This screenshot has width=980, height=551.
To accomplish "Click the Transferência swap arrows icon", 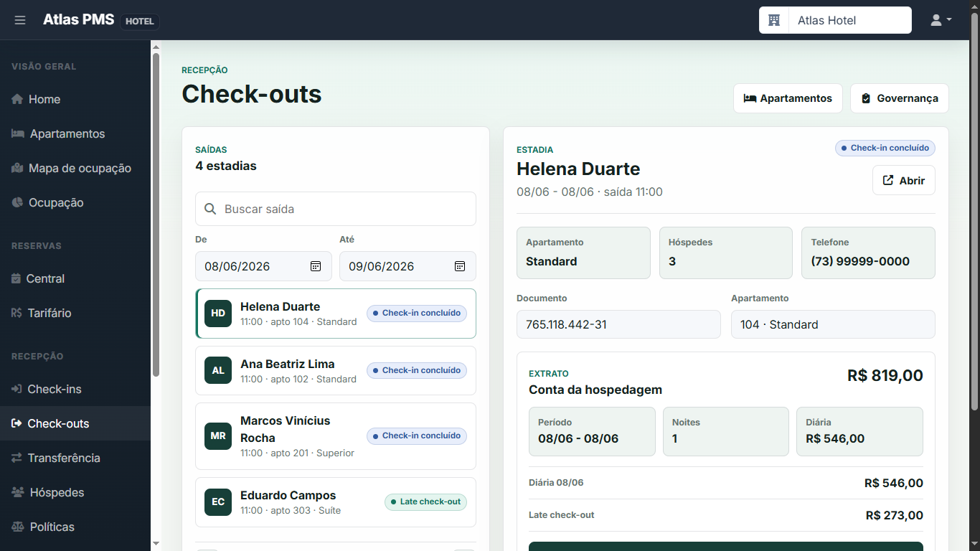I will (x=17, y=458).
